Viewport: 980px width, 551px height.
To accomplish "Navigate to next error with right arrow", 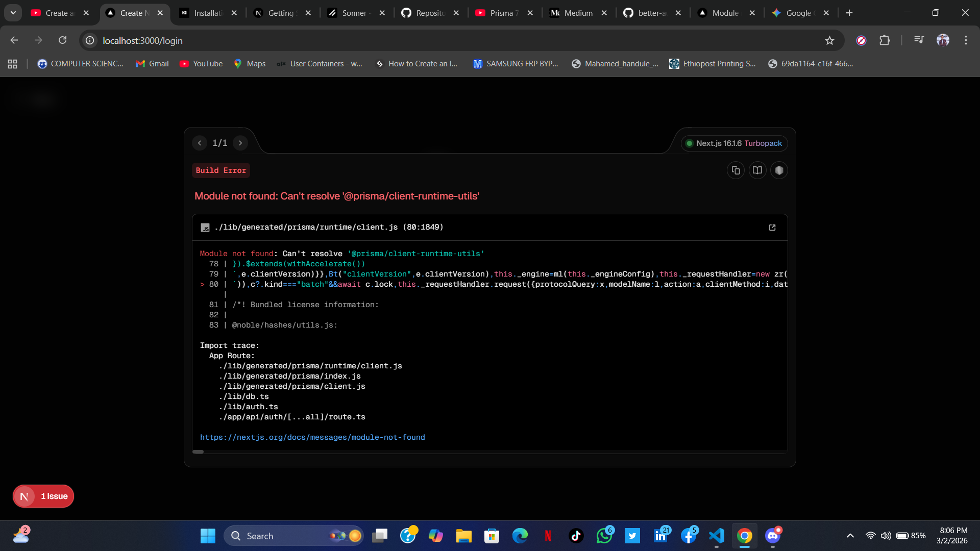I will (x=240, y=143).
